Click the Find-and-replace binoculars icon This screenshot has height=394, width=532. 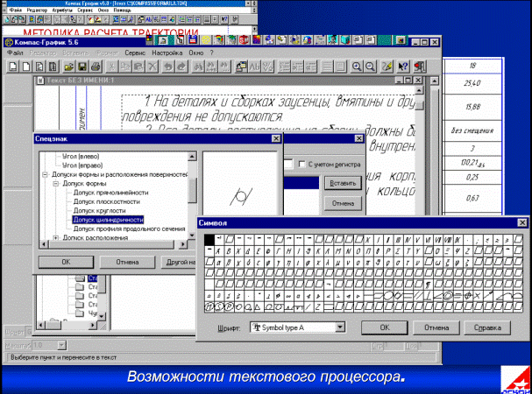(x=211, y=67)
